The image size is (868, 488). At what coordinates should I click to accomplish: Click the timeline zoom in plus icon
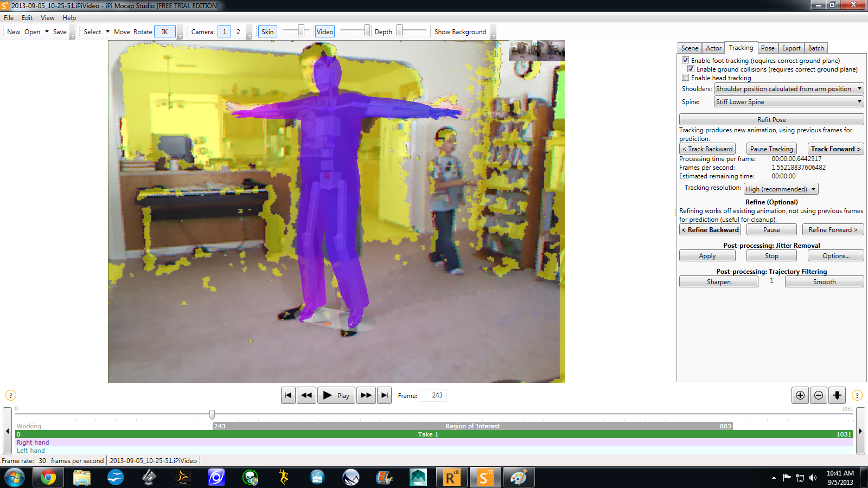coord(800,395)
